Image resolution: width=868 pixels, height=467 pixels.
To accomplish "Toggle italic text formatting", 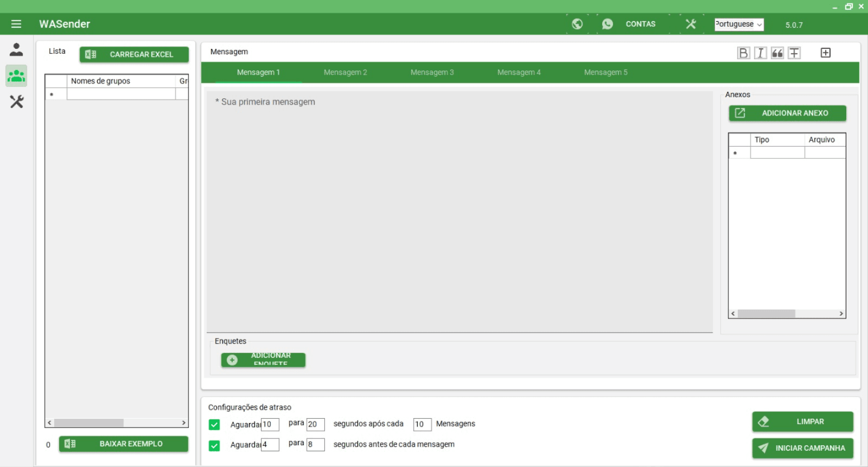I will (x=760, y=53).
